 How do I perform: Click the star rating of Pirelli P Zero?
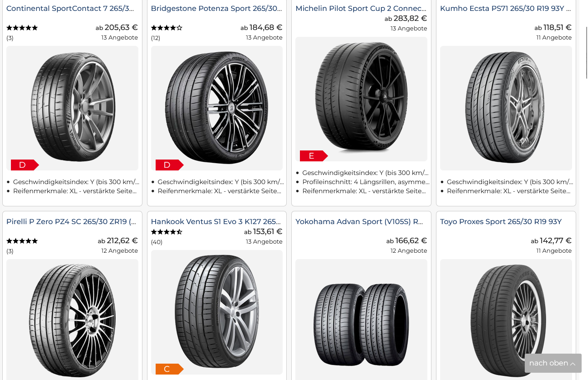tap(22, 241)
